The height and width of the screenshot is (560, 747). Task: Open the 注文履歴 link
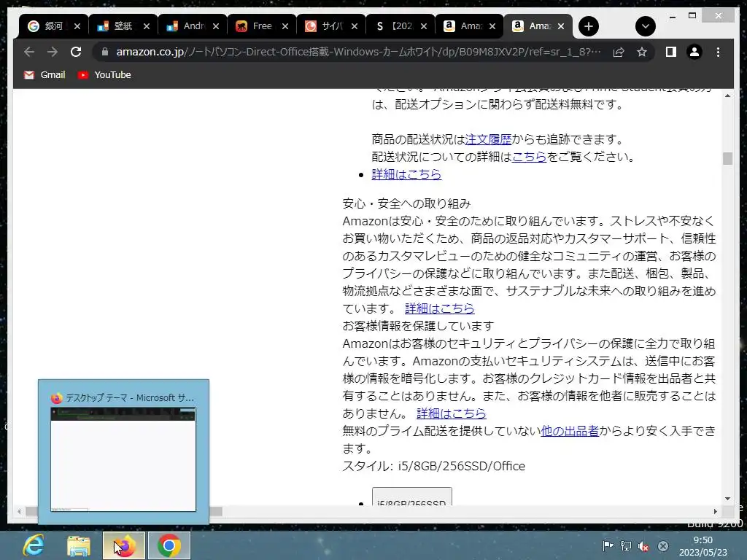(x=488, y=139)
